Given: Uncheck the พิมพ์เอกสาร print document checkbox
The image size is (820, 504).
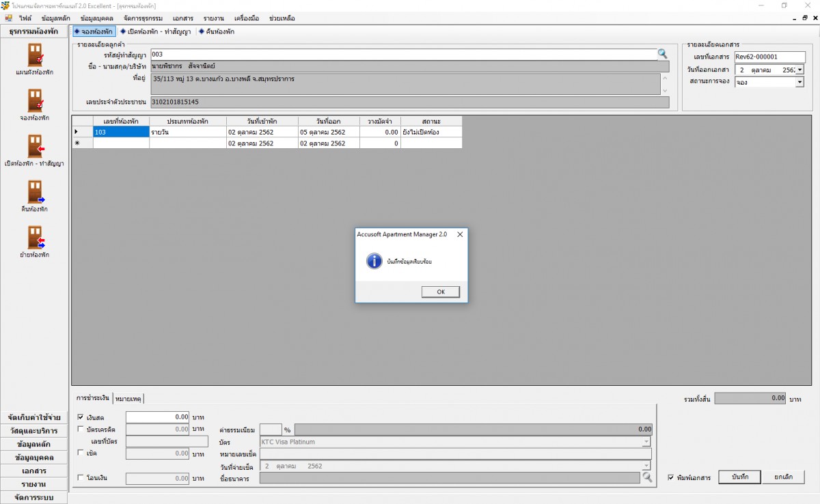Looking at the screenshot, I should 671,478.
